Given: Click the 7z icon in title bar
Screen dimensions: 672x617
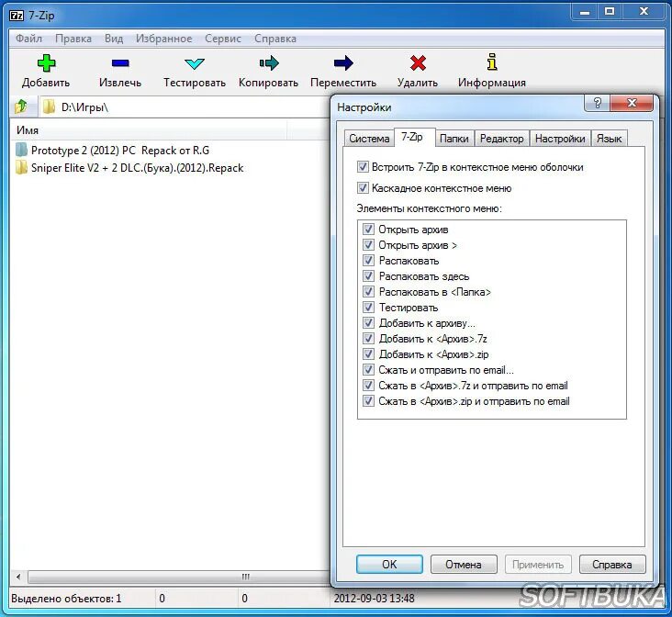Looking at the screenshot, I should 17,16.
